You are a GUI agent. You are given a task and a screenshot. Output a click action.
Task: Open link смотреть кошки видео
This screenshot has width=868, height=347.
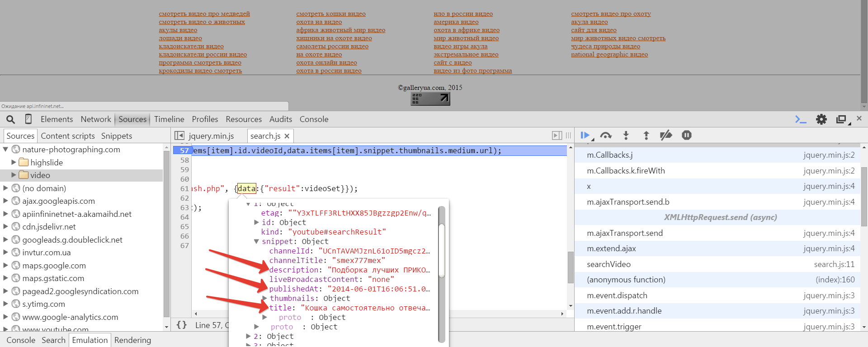[331, 14]
